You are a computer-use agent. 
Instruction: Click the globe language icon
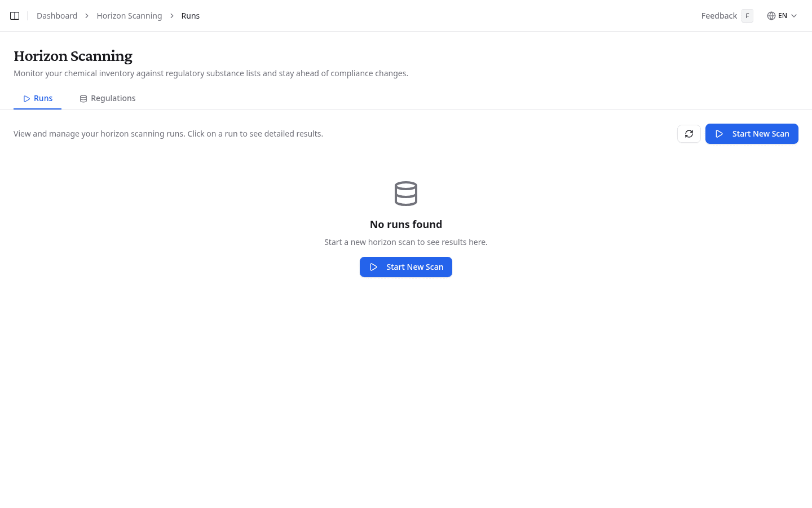click(x=771, y=16)
